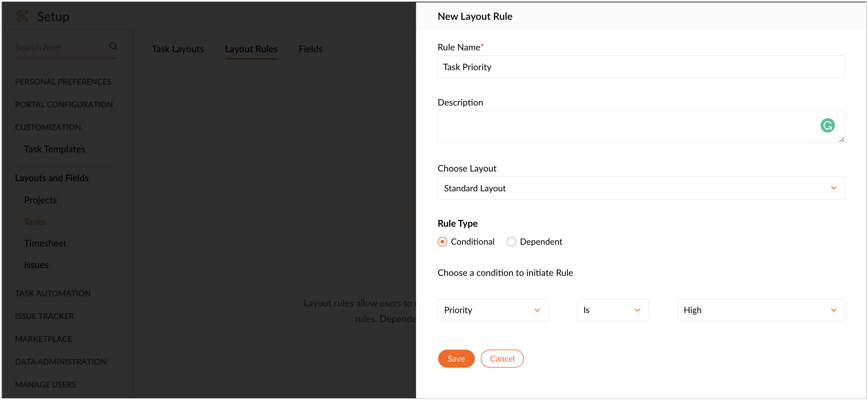Open Data Administration section
Viewport: 868px width, 400px height.
coord(61,362)
